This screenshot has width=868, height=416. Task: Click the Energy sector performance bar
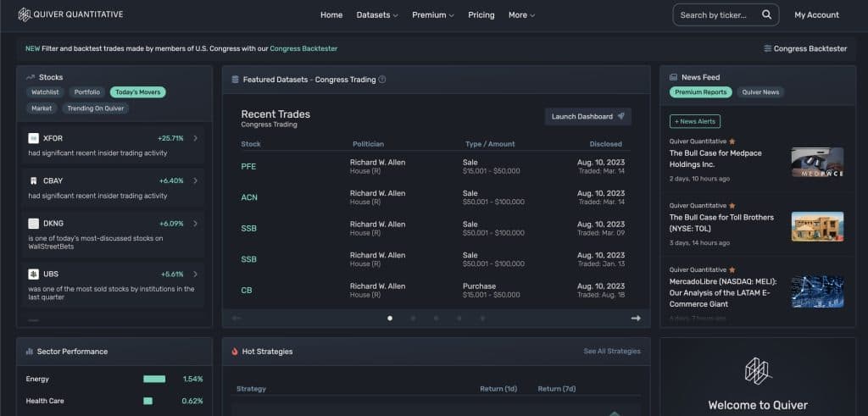[154, 379]
